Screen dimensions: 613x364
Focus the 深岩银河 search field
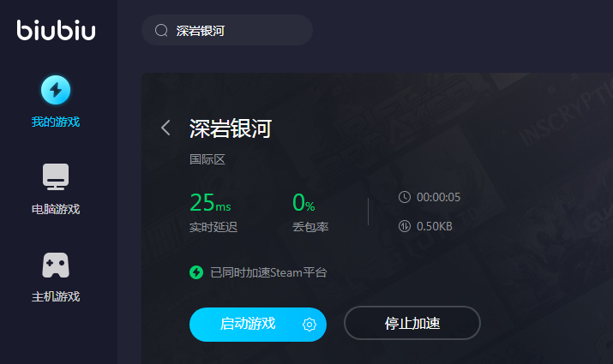[226, 30]
